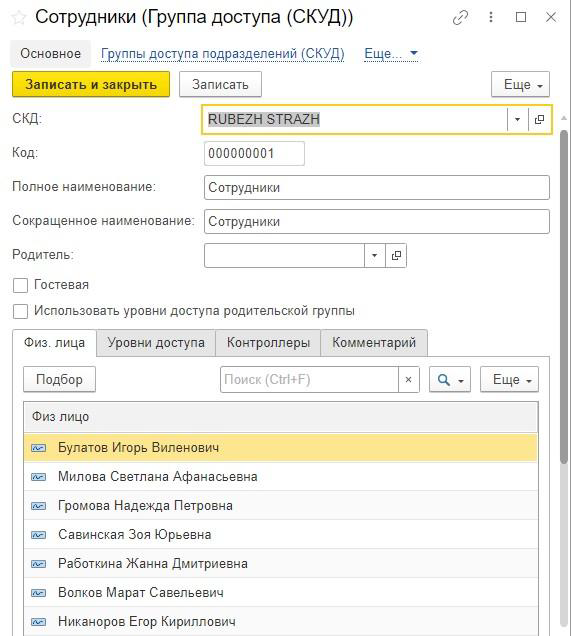This screenshot has width=571, height=636.
Task: Focus the Сокращенное наименование field
Action: 377,221
